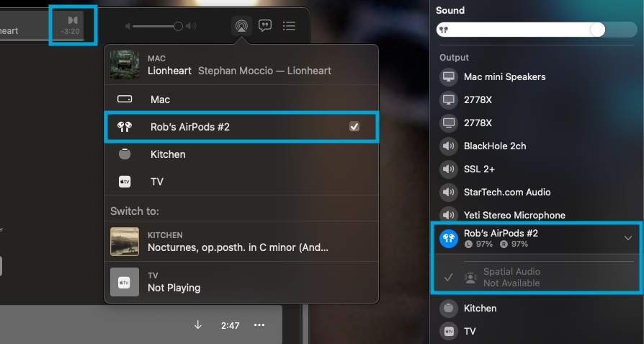Switch to TV Not Playing

click(x=241, y=281)
